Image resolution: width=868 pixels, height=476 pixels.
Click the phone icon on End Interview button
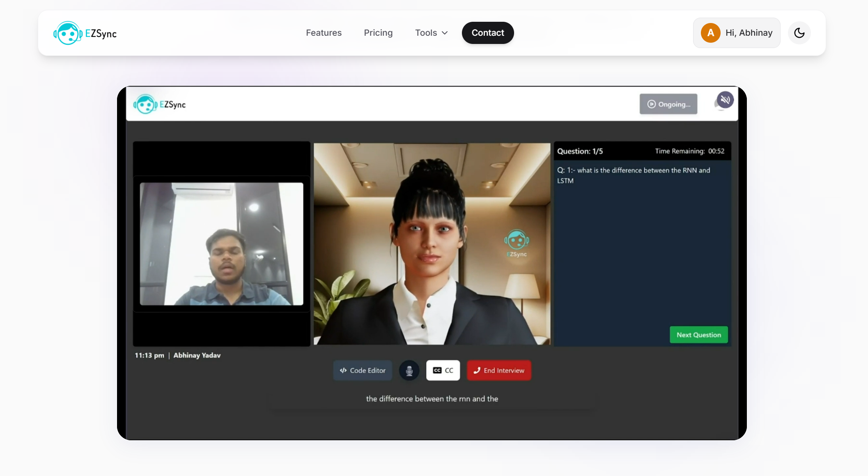(477, 370)
